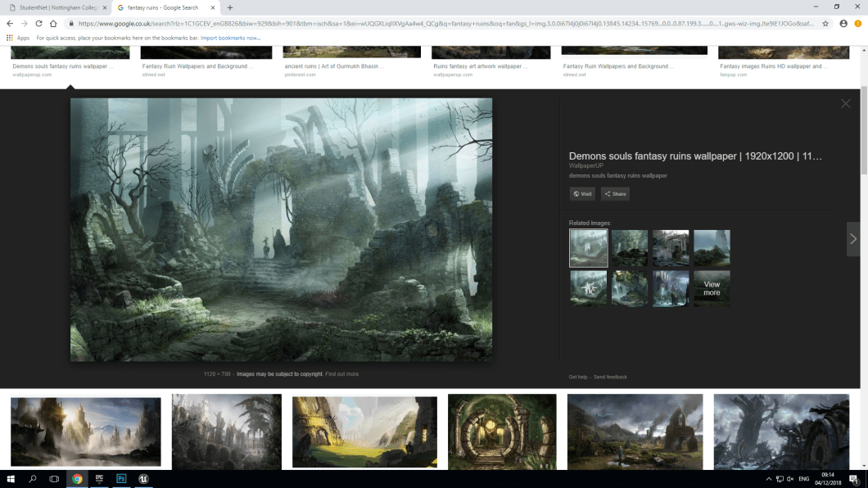The image size is (868, 488).
Task: Open the ENG language indicator
Action: click(x=804, y=479)
